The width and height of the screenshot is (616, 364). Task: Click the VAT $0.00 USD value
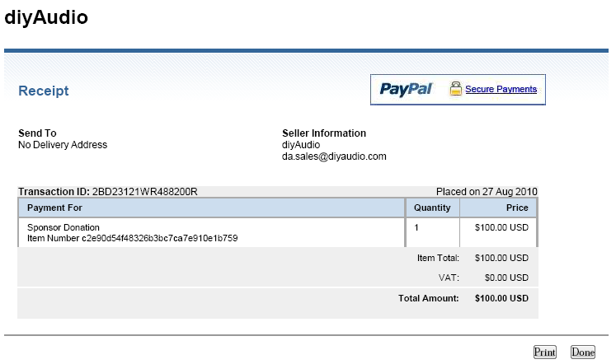coord(506,278)
